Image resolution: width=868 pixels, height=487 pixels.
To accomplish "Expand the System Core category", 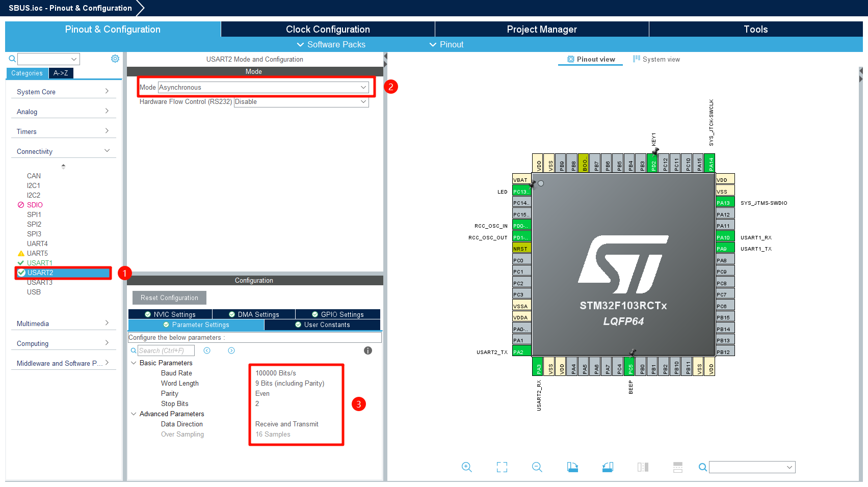I will coord(63,92).
